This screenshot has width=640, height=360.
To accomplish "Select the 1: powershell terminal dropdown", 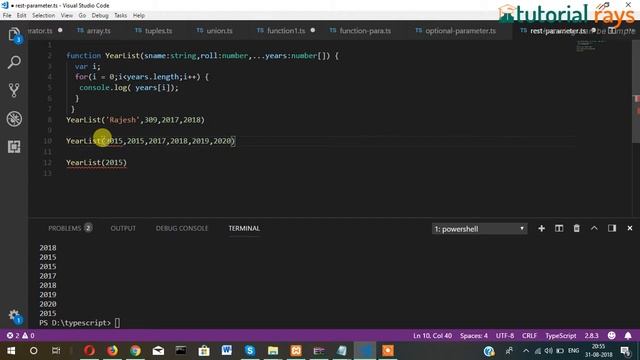I will point(479,229).
